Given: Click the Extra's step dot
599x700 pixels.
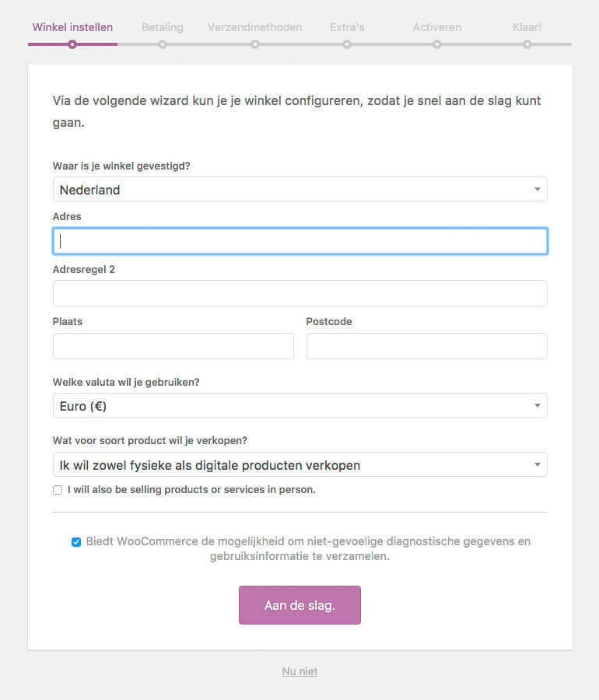Looking at the screenshot, I should point(346,44).
